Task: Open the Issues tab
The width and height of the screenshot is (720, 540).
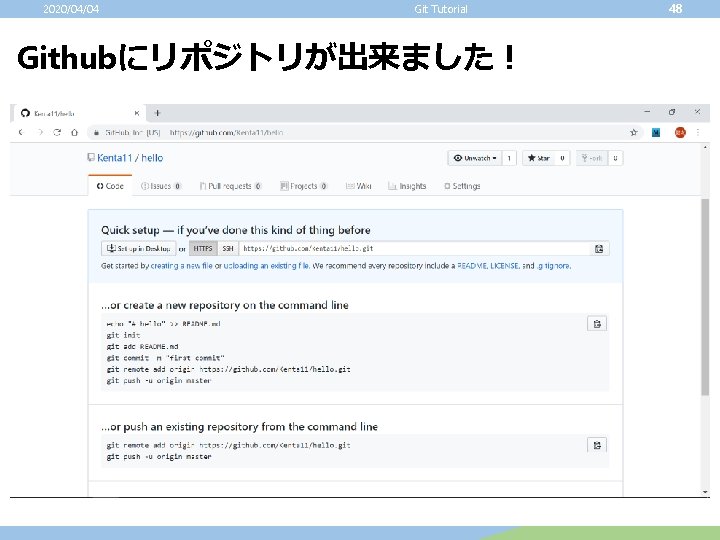Action: 161,186
